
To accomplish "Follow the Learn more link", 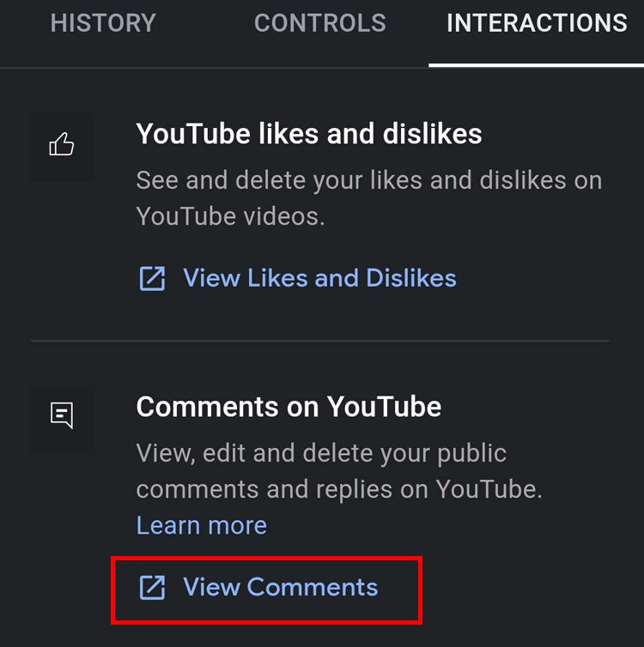I will (x=201, y=525).
